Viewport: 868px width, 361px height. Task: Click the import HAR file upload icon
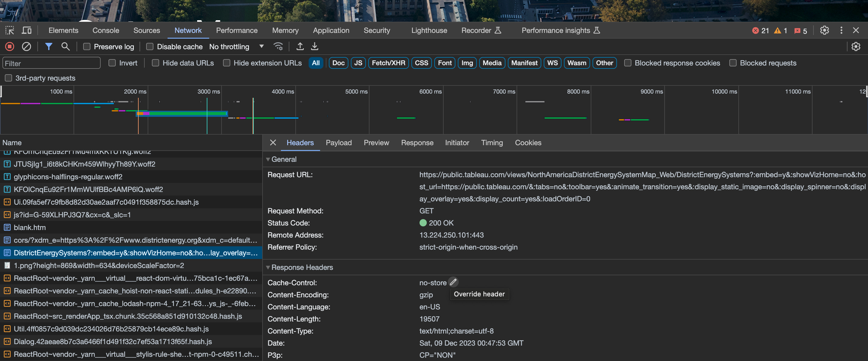300,46
